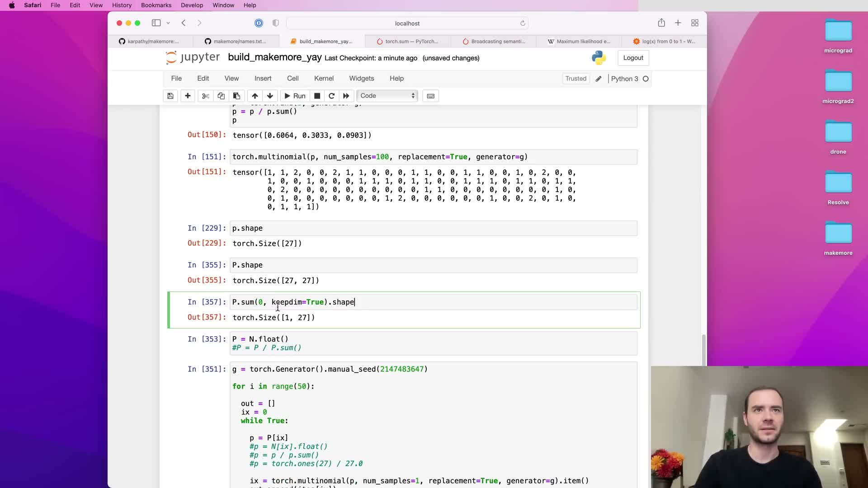Insert cell below with the plus icon
The width and height of the screenshot is (868, 488).
pos(188,96)
